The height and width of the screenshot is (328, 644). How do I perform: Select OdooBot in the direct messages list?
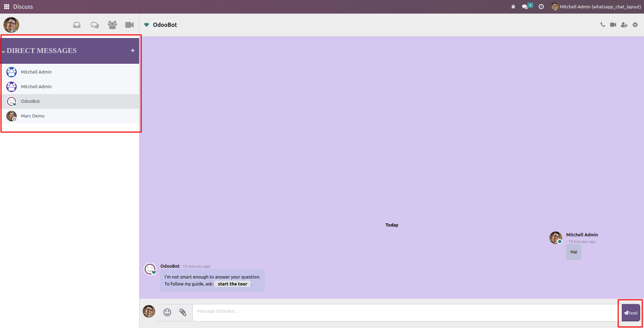point(70,101)
